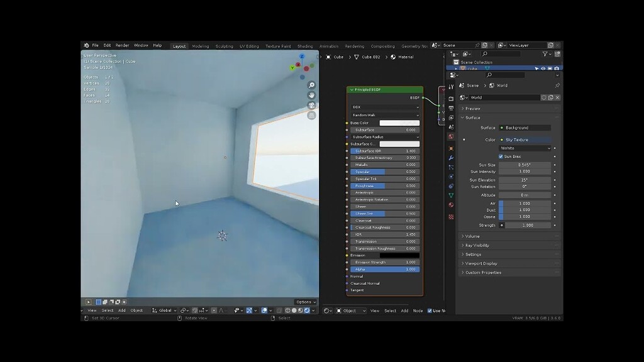Click the pan hand viewport gizmo
The image size is (644, 362).
(311, 96)
